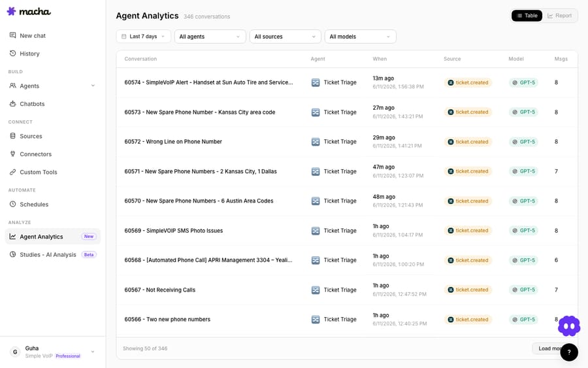Click the "Professional" plan badge
The width and height of the screenshot is (588, 368).
pyautogui.click(x=68, y=356)
